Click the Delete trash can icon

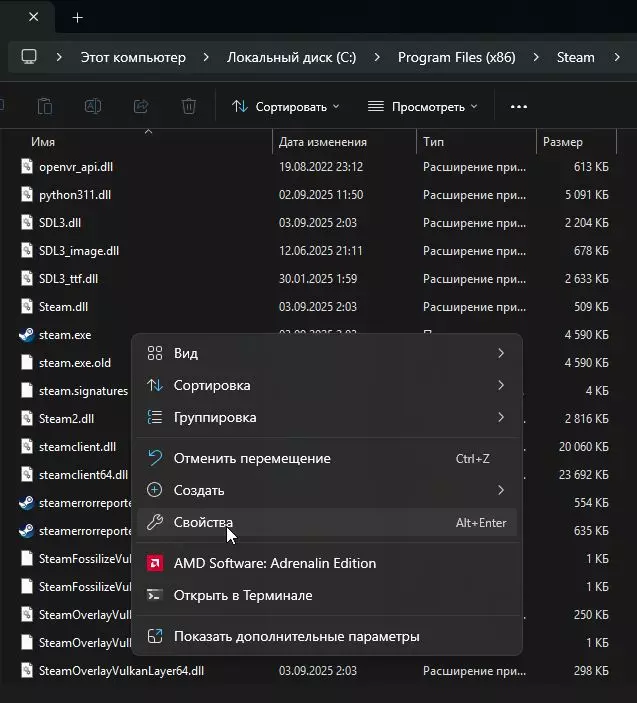coord(189,106)
